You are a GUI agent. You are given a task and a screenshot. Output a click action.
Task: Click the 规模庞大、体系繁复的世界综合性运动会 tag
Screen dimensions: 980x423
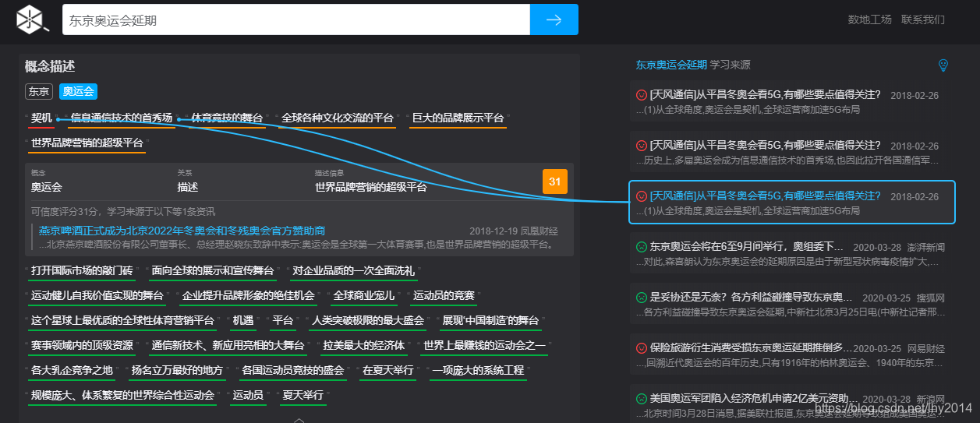(122, 396)
